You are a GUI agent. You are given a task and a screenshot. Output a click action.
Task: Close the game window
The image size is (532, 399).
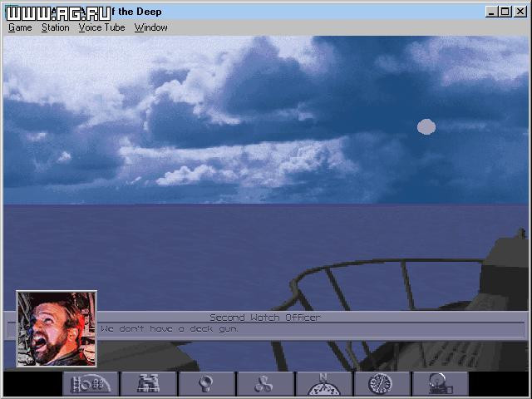pos(520,12)
